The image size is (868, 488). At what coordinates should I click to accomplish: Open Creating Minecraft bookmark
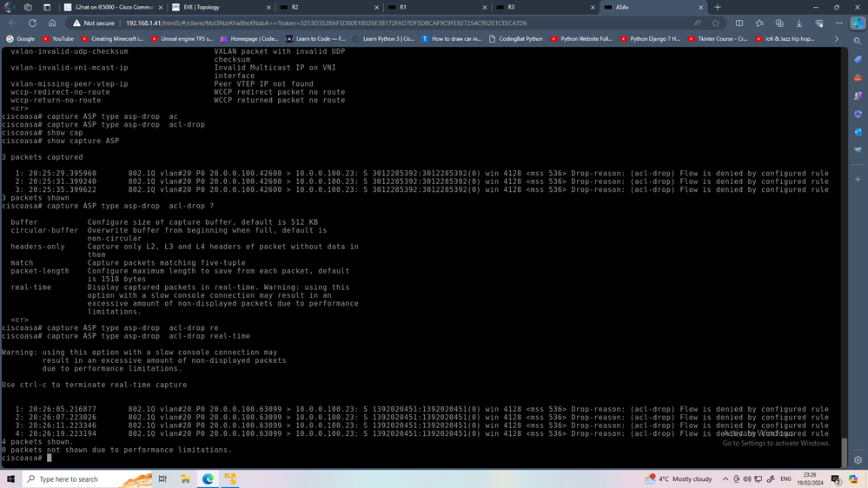coord(112,39)
